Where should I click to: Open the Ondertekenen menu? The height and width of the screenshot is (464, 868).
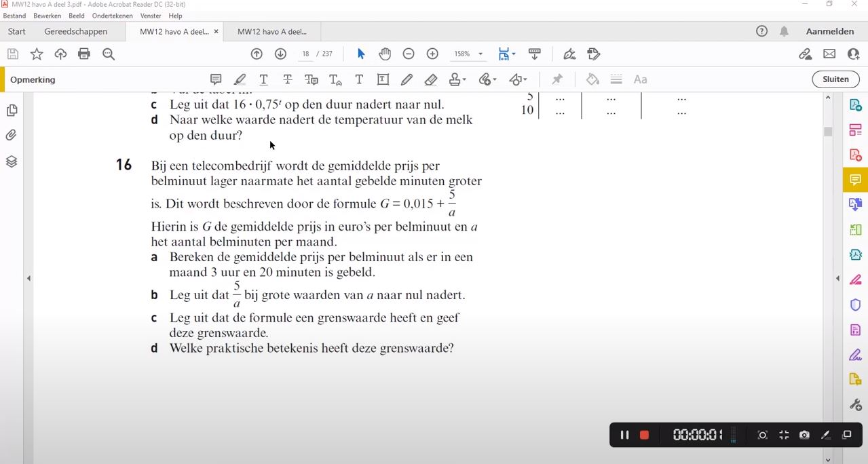(113, 16)
